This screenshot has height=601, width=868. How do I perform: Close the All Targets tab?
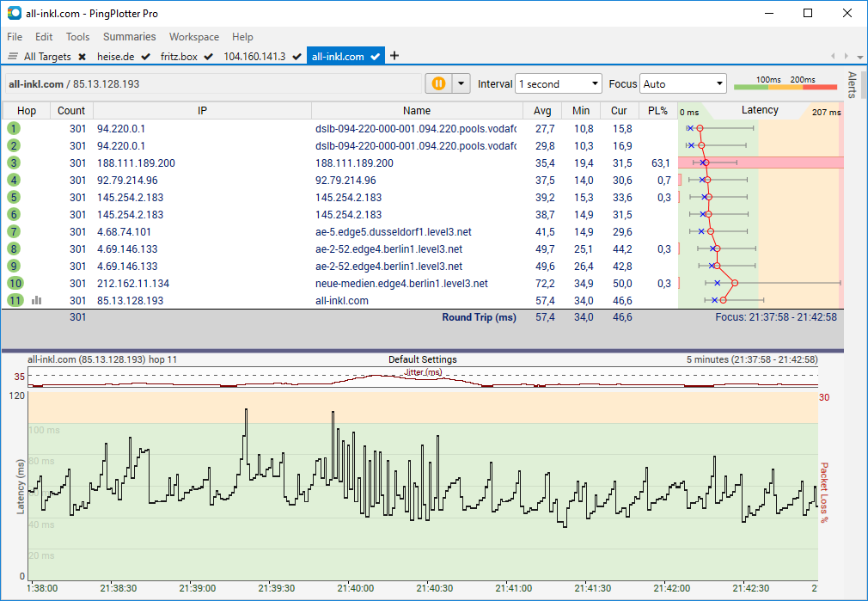click(82, 55)
